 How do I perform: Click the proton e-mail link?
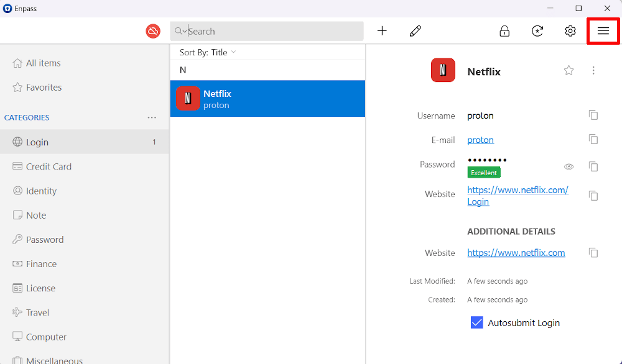(x=480, y=140)
